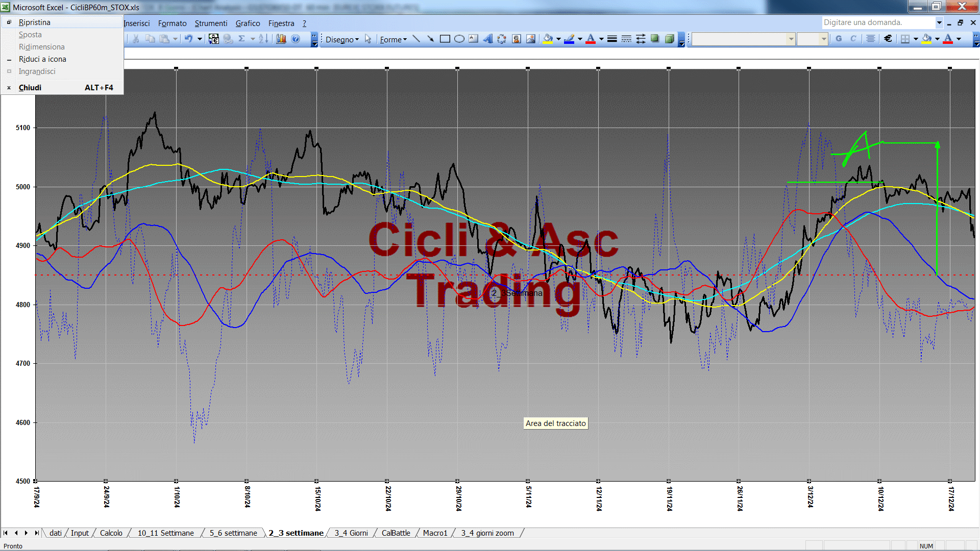The image size is (980, 551).
Task: Open the Inserisci menu
Action: point(137,23)
